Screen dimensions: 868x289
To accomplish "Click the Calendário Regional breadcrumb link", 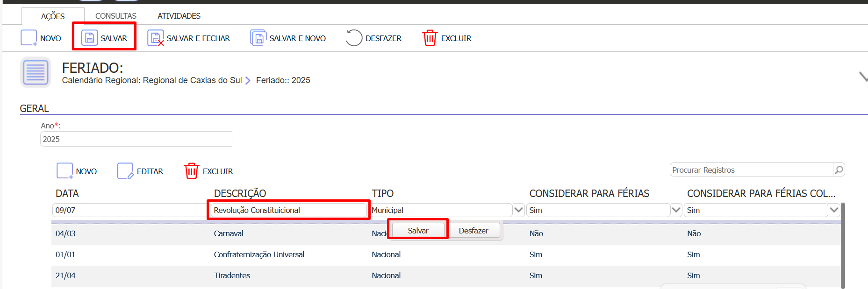I will (x=152, y=80).
